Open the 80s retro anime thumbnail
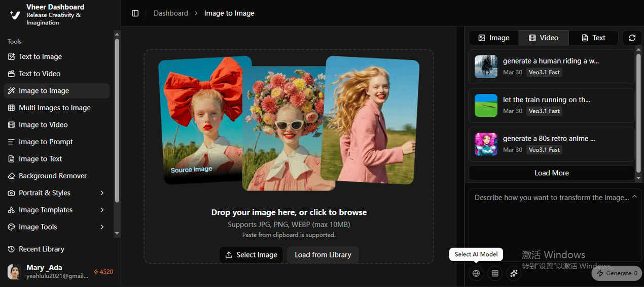 click(486, 144)
